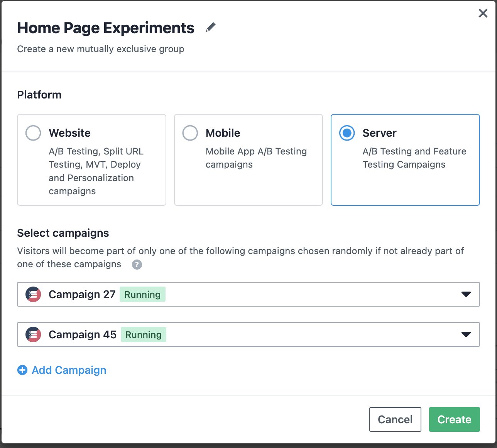Viewport: 497px width, 448px height.
Task: Select the Mobile platform radio button
Action: pos(190,133)
